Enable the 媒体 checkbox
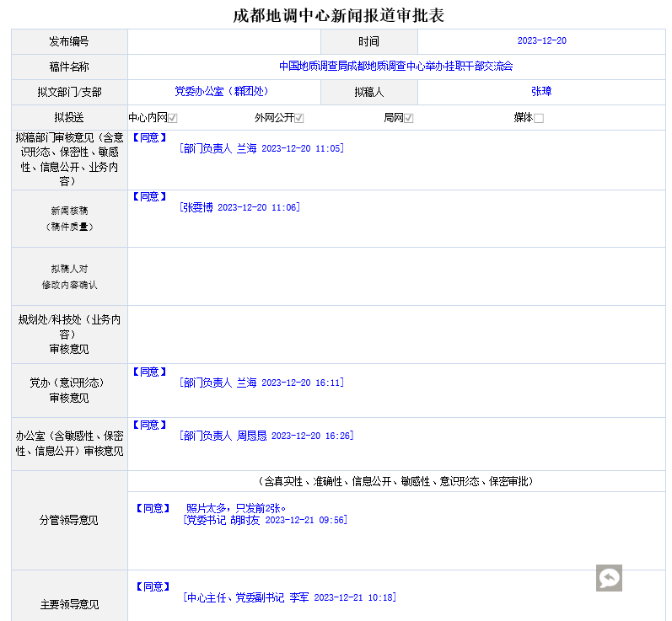672x621 pixels. click(x=539, y=119)
